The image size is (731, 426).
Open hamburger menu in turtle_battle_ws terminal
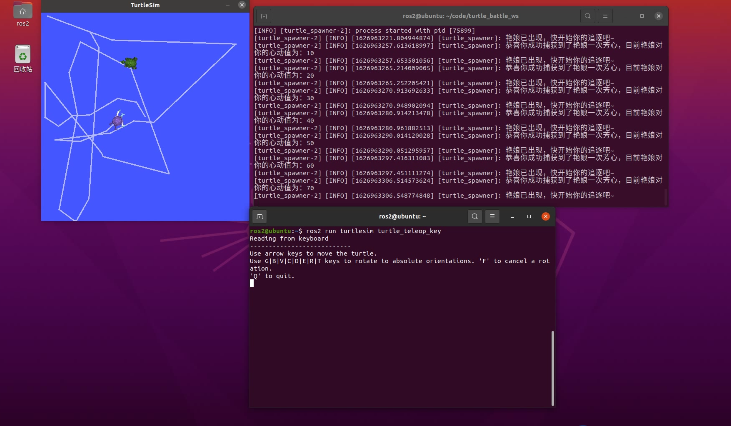point(607,16)
